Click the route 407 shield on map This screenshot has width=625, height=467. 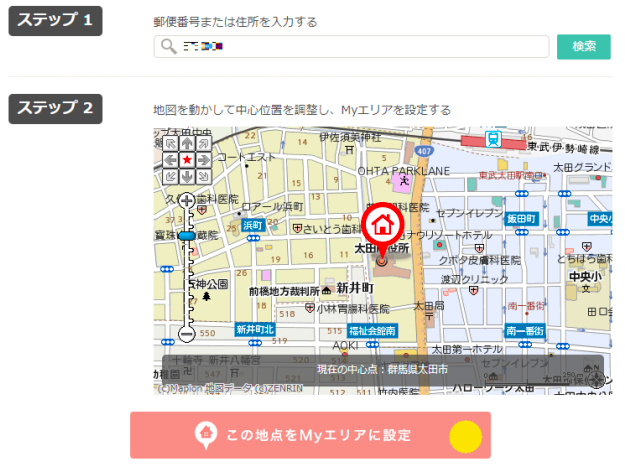point(424,151)
